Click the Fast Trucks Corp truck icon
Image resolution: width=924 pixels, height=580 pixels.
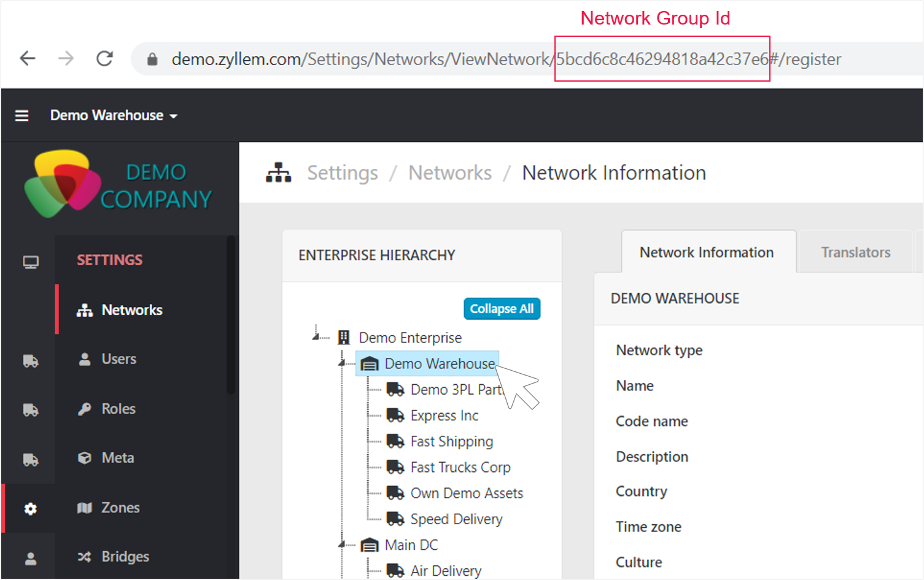[x=395, y=467]
